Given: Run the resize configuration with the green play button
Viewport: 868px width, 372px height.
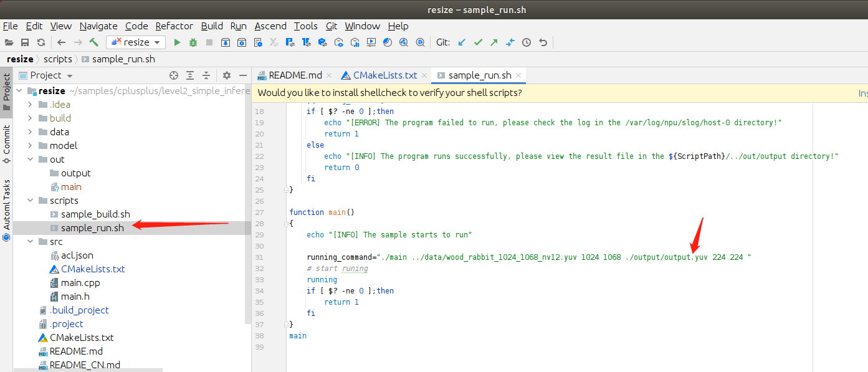Looking at the screenshot, I should point(177,42).
